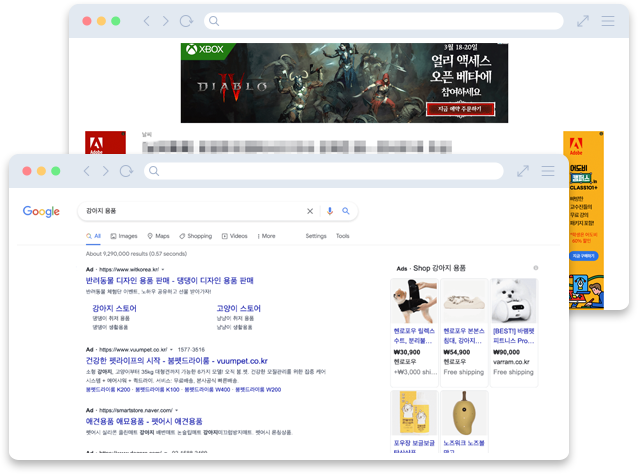Click forward arrow in front browser window
Viewport: 638px width, 474px height.
105,171
